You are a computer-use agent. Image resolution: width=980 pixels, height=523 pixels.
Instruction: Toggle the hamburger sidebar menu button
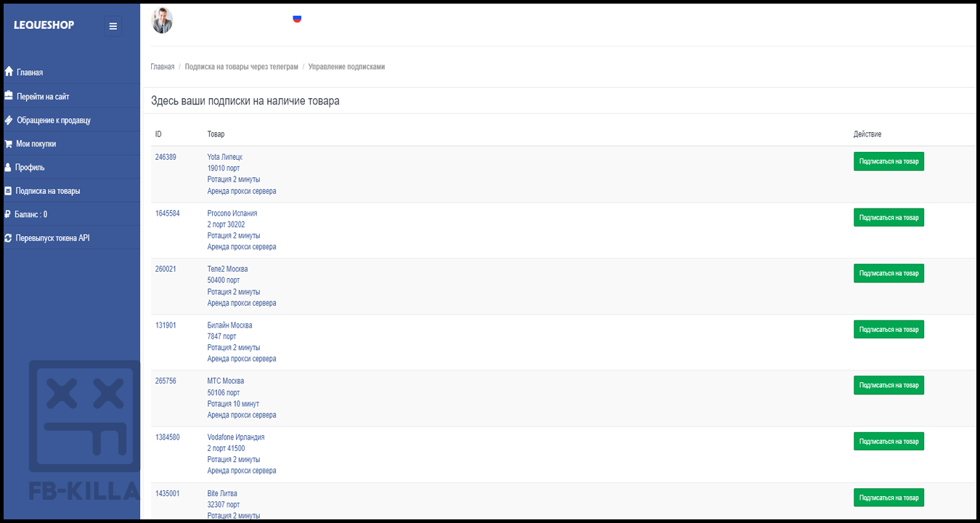[113, 26]
